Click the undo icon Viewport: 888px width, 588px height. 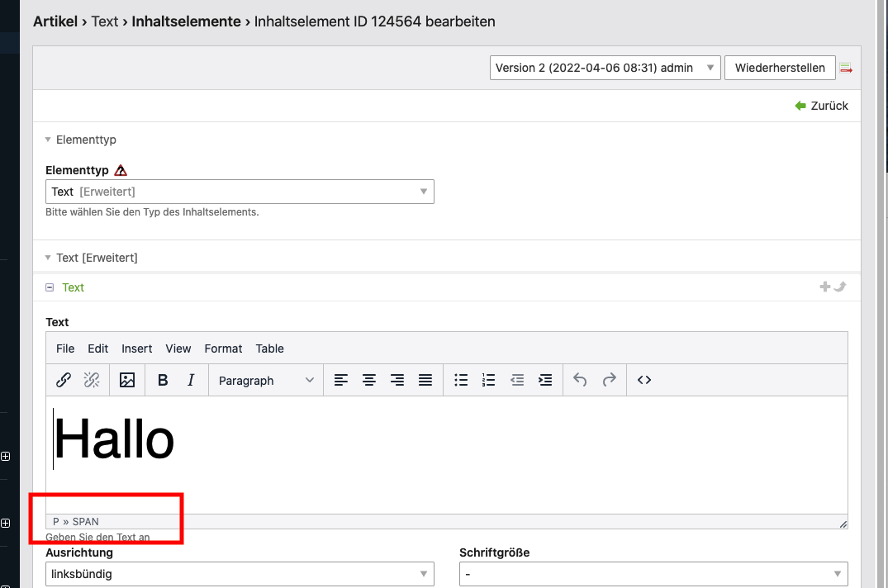tap(580, 380)
